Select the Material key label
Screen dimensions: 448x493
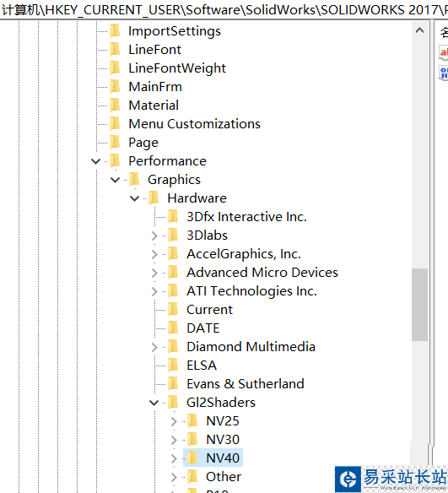pos(154,105)
